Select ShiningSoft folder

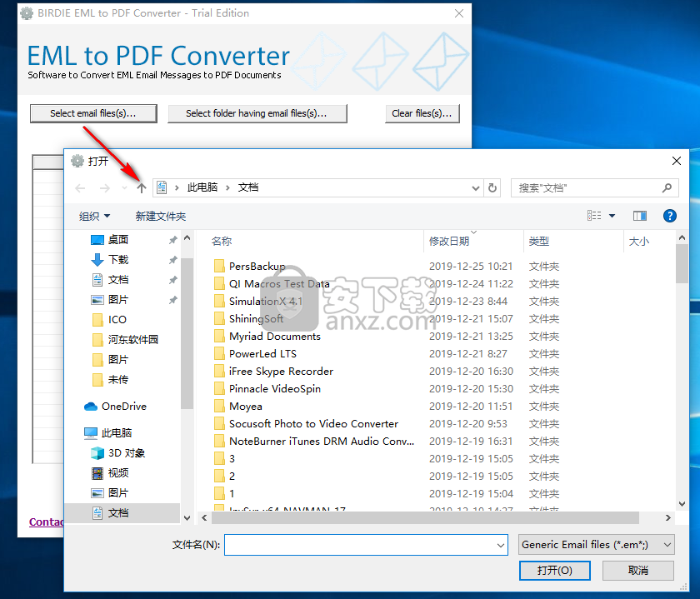(x=257, y=319)
